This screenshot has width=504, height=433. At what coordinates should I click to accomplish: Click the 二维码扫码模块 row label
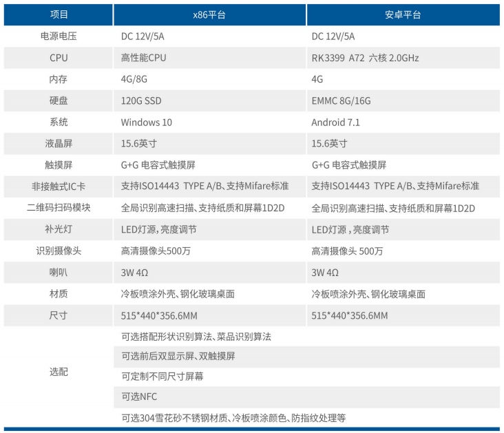pos(59,208)
